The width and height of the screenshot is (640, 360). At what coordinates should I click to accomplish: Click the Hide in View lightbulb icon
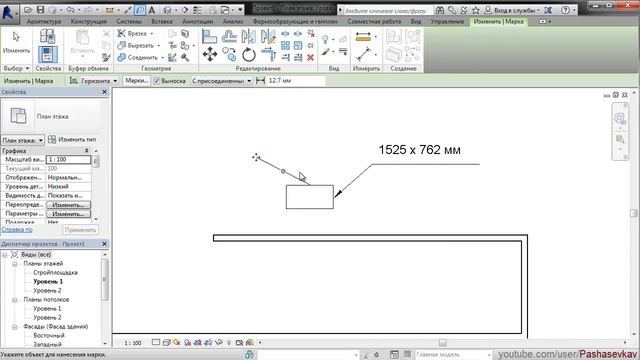pos(325,39)
